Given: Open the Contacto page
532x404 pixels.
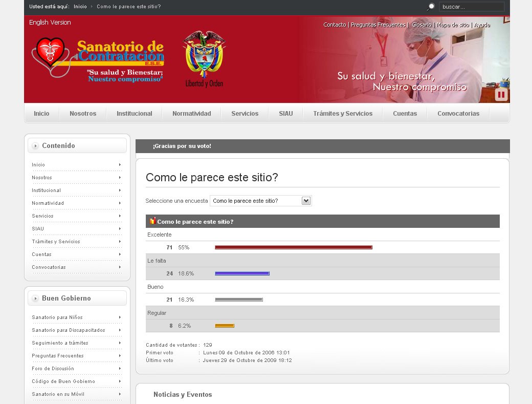Looking at the screenshot, I should pos(334,25).
